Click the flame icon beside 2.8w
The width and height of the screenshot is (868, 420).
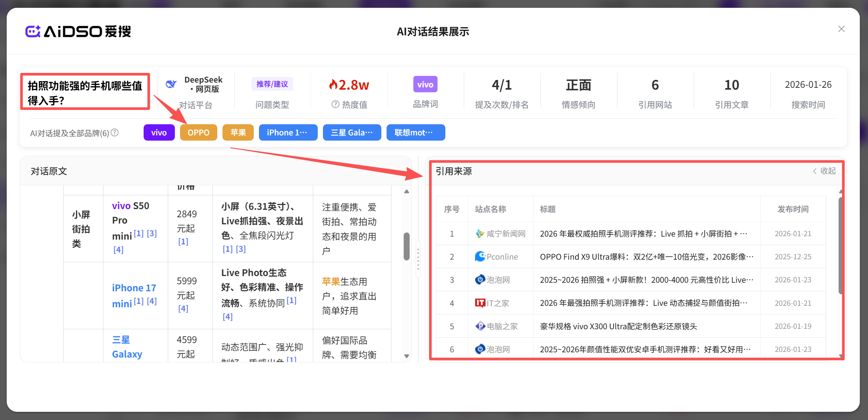pos(333,85)
